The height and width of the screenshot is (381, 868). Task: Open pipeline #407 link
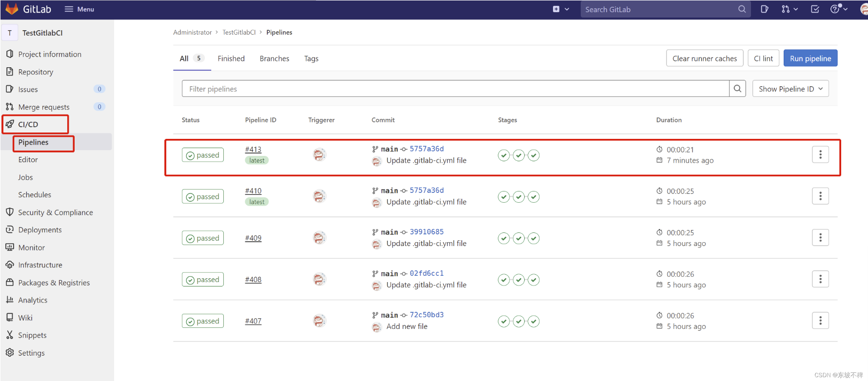click(253, 321)
